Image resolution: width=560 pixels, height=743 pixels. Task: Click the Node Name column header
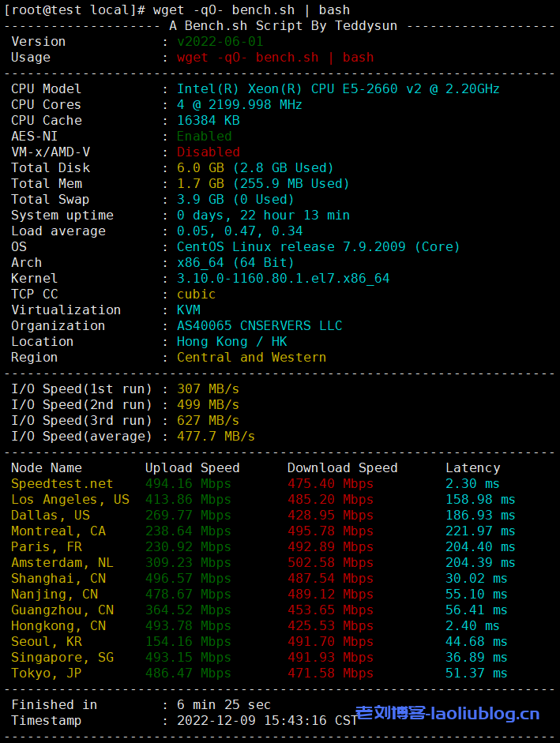[x=47, y=468]
